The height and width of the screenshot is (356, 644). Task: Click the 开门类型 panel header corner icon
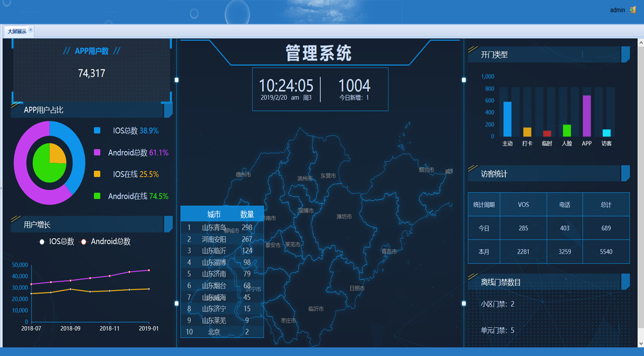click(625, 54)
